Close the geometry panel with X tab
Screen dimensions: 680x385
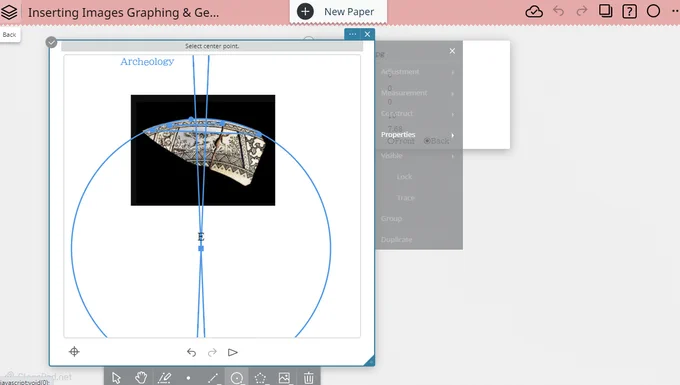(367, 34)
